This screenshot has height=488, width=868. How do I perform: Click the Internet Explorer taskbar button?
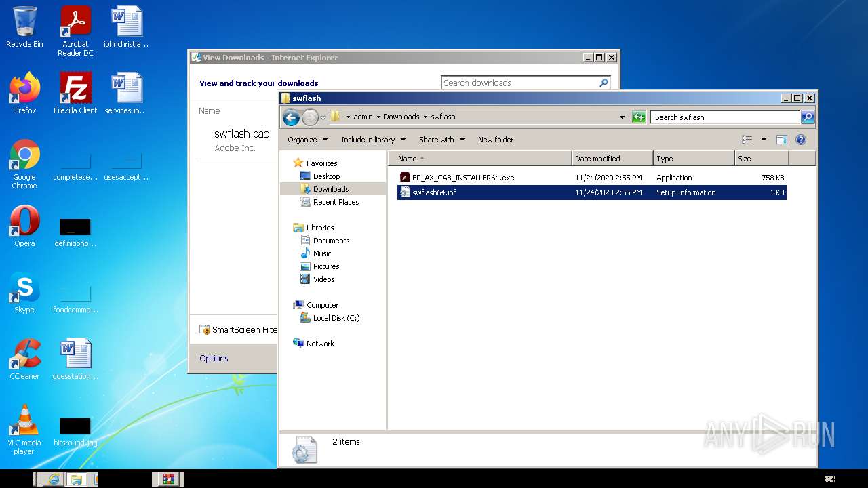point(54,479)
